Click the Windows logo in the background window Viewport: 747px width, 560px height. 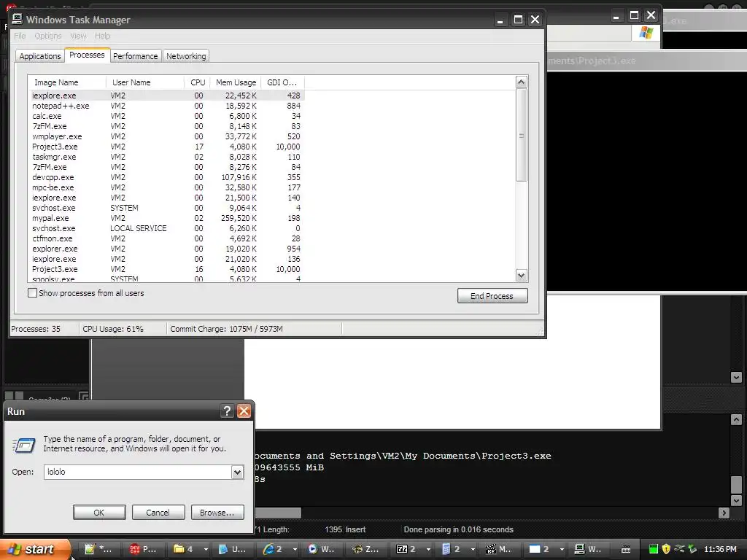click(646, 32)
